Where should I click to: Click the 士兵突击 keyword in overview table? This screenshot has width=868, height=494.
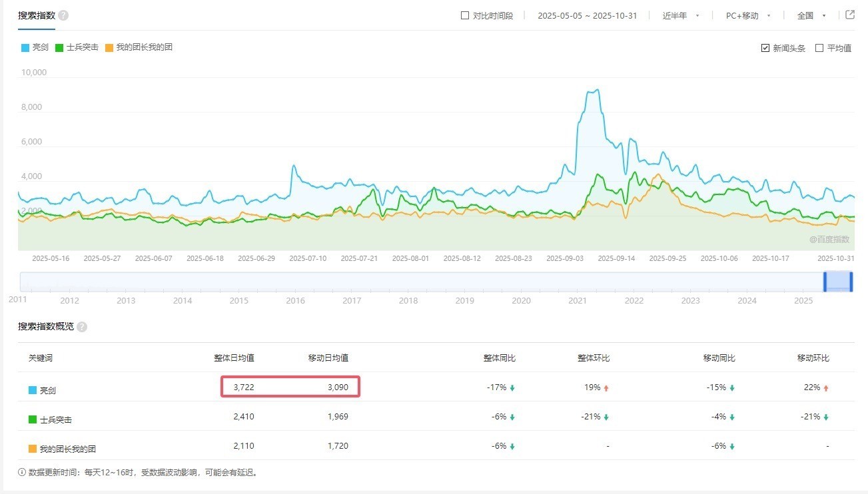56,420
